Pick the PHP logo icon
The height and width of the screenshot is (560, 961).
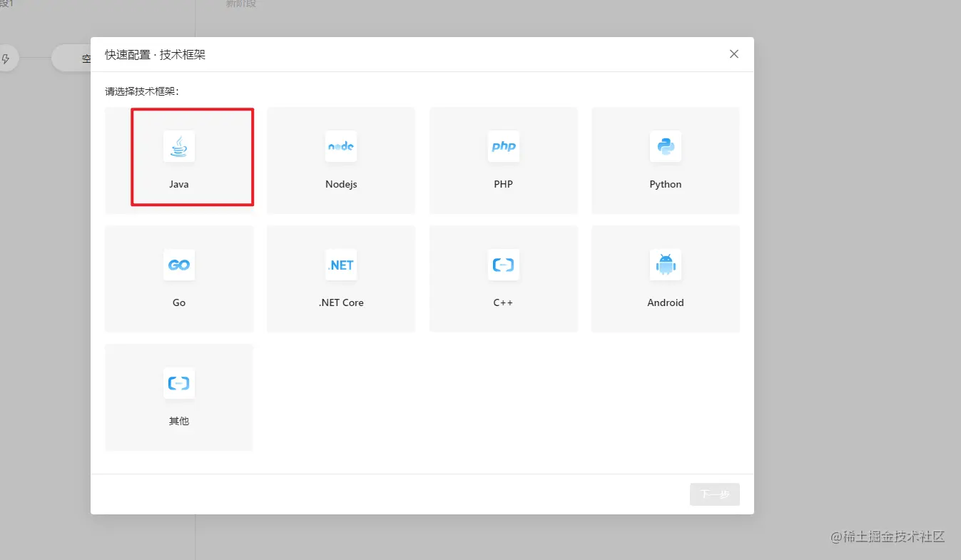click(504, 146)
